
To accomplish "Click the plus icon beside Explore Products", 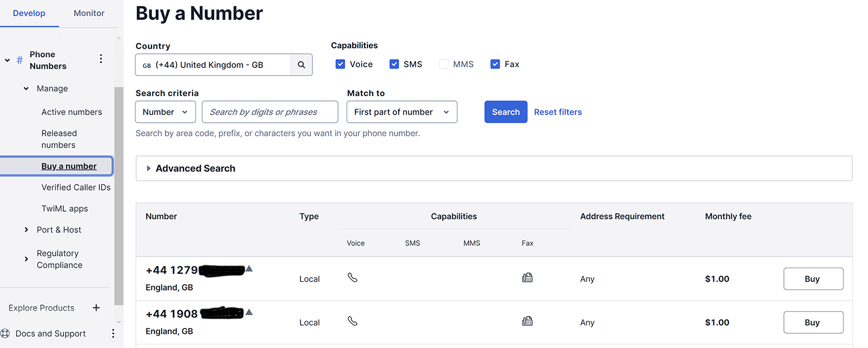I will point(96,308).
